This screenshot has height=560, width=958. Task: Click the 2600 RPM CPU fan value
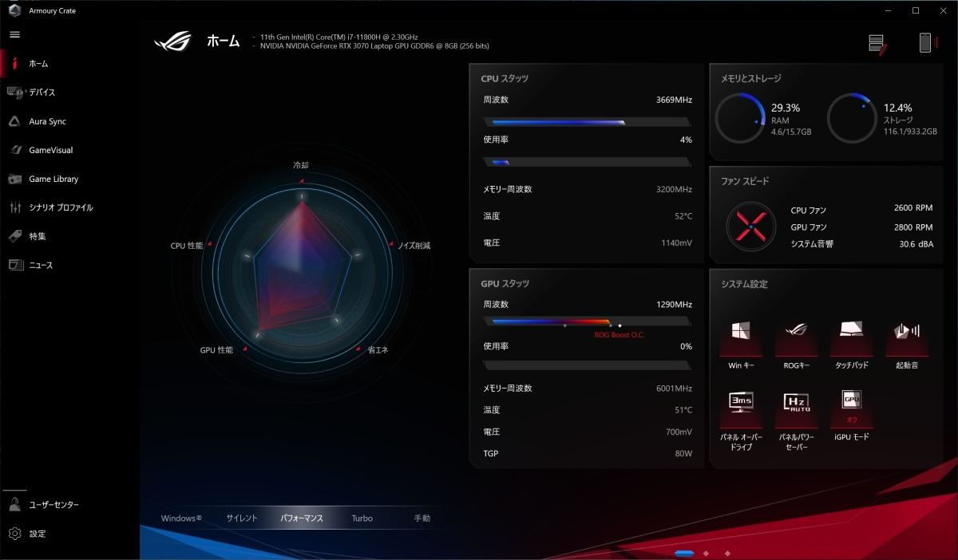(x=913, y=208)
